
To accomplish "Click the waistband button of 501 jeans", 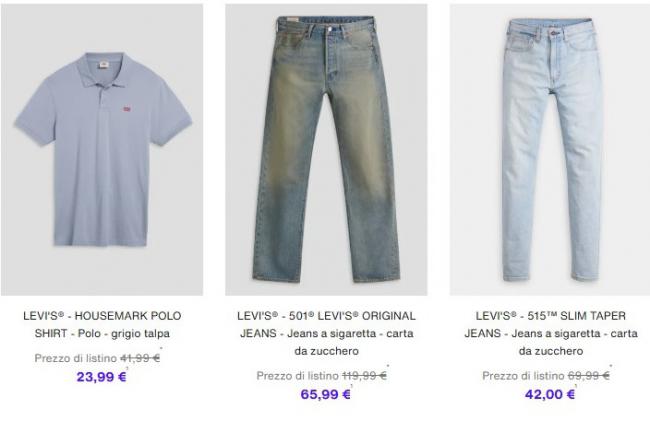I will 330,29.
